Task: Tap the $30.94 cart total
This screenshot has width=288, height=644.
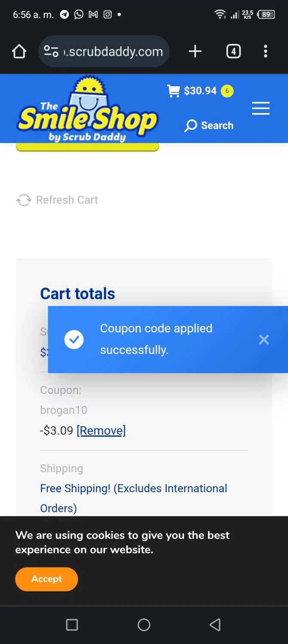Action: tap(200, 91)
